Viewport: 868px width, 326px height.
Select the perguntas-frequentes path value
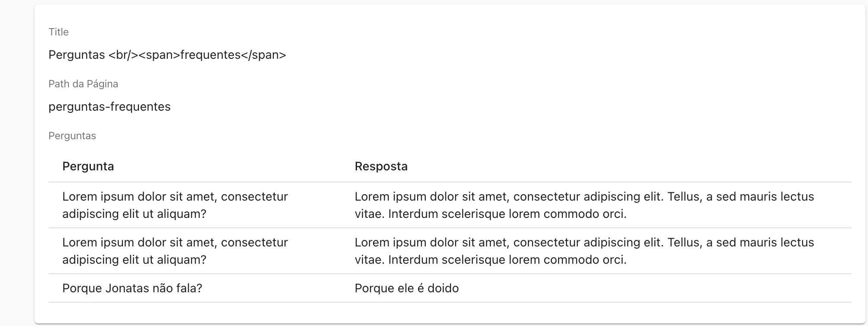(109, 107)
